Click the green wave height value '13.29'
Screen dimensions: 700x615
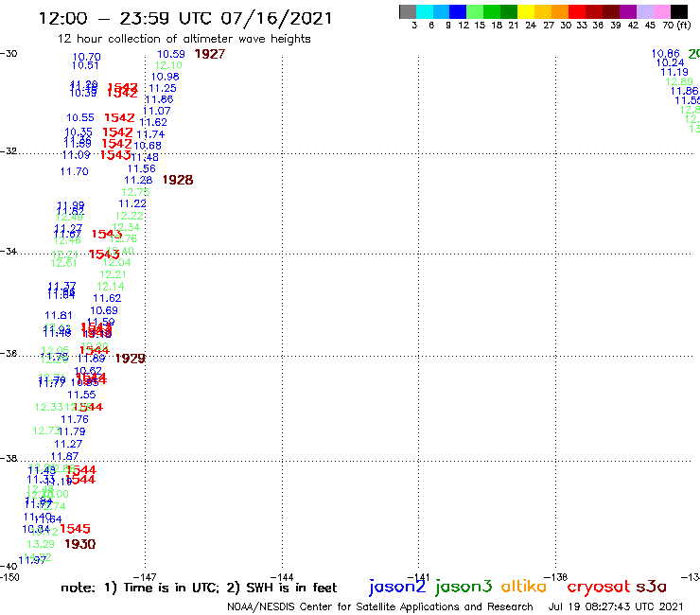[x=40, y=544]
